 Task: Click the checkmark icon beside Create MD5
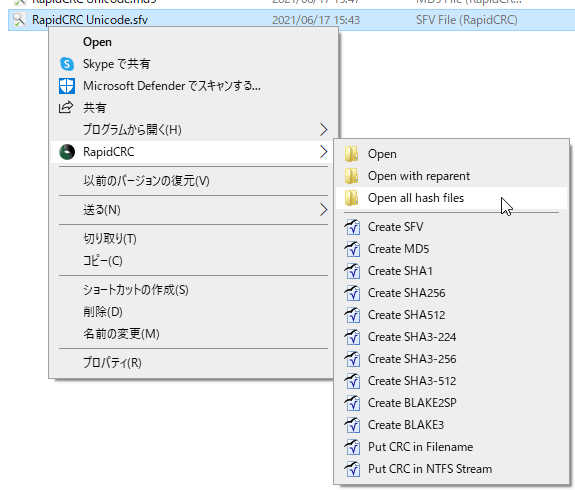pos(352,249)
